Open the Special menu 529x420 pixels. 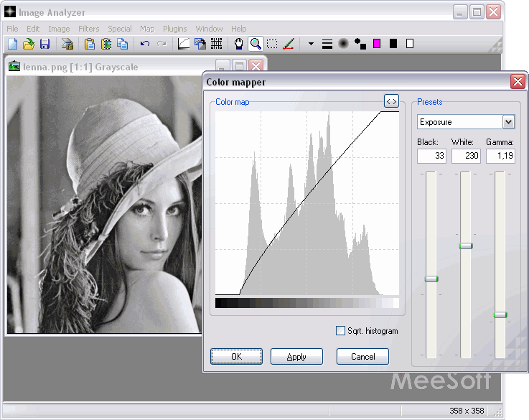[120, 29]
